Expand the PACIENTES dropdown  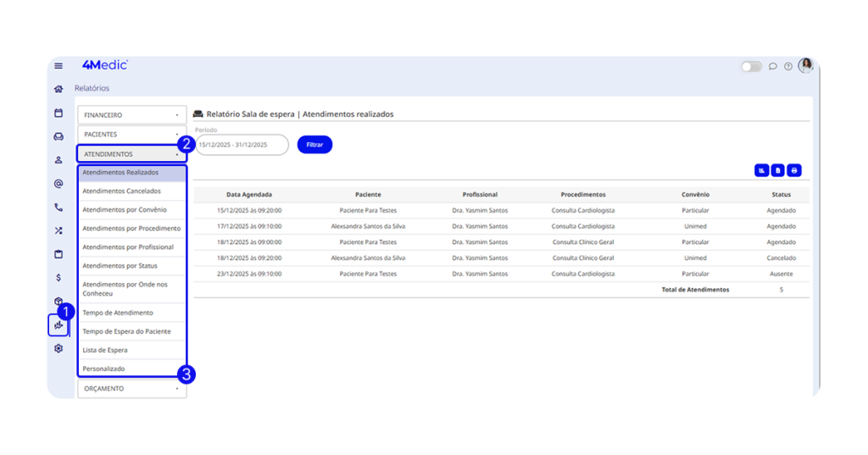pyautogui.click(x=131, y=135)
